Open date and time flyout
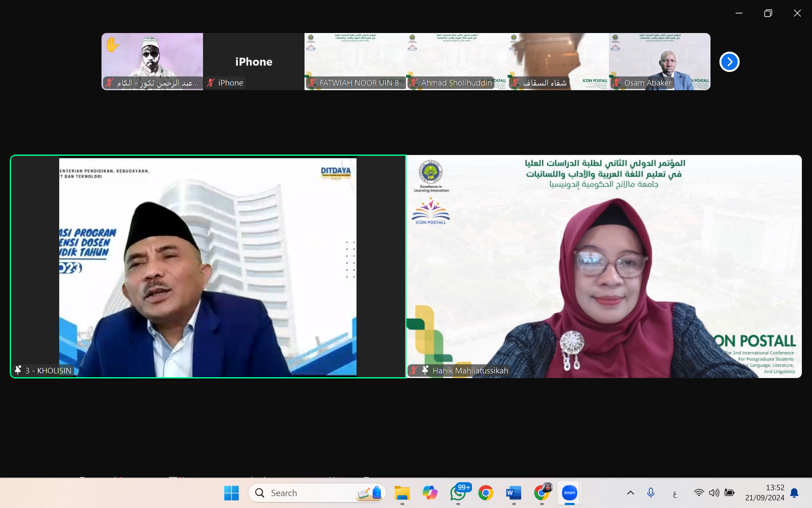This screenshot has width=812, height=508. pyautogui.click(x=765, y=493)
